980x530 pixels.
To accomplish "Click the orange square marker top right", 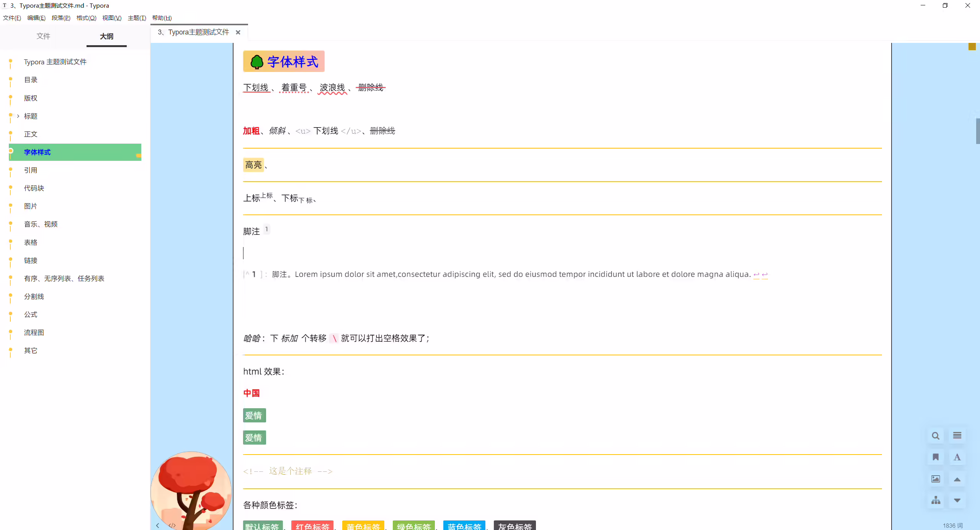I will (x=972, y=46).
